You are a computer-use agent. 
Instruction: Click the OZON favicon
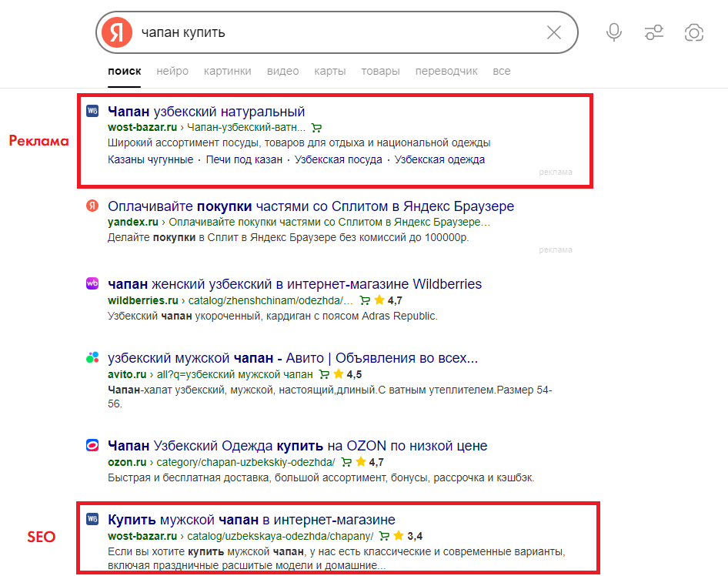click(x=92, y=445)
